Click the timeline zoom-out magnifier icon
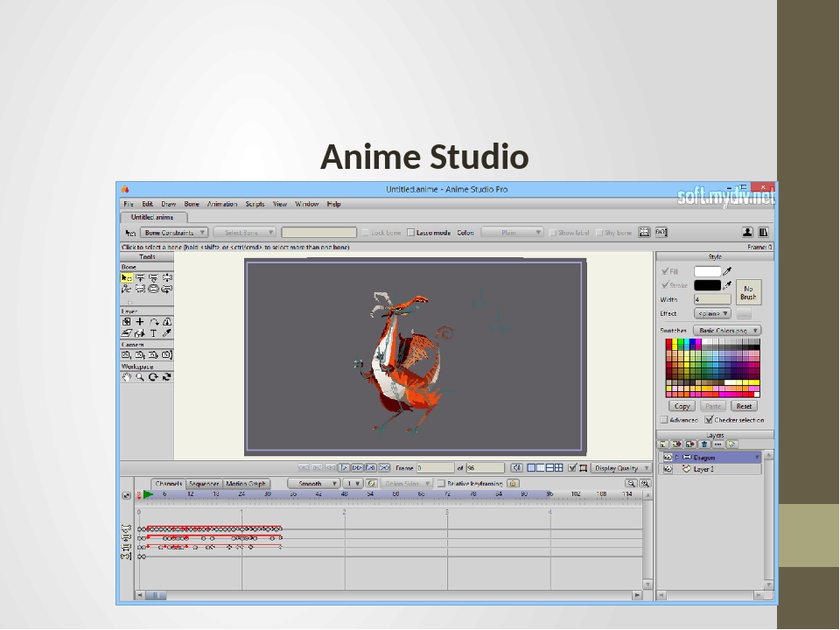The width and height of the screenshot is (840, 630). (632, 483)
